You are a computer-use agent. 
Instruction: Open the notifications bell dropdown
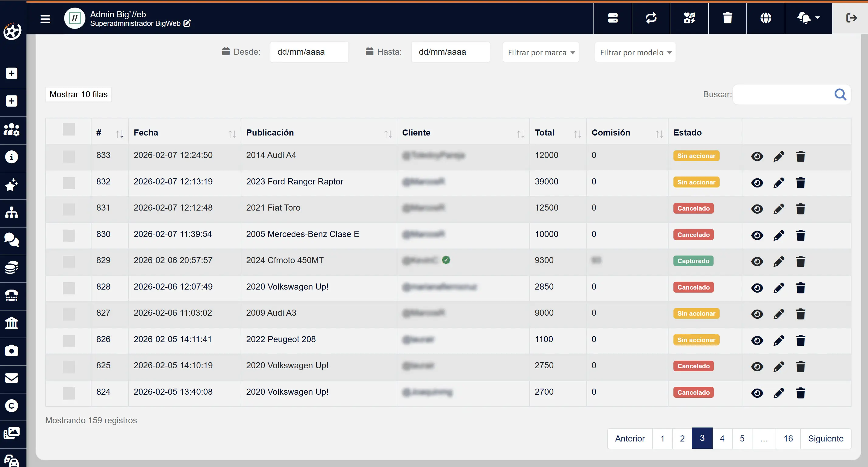[x=808, y=18]
